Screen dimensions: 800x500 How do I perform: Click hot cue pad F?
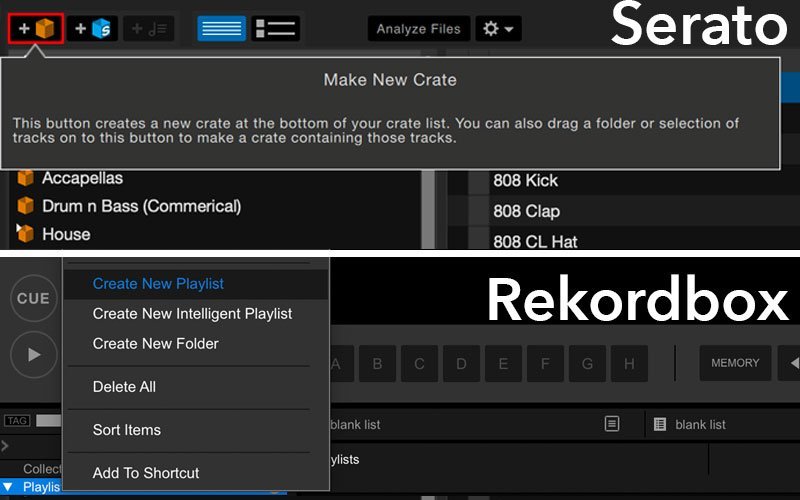[x=545, y=364]
